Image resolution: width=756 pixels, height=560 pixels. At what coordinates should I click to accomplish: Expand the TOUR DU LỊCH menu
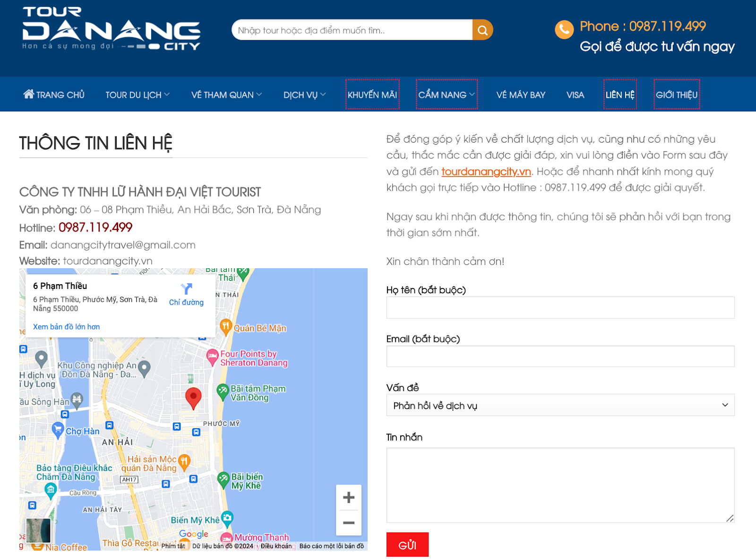coord(137,95)
